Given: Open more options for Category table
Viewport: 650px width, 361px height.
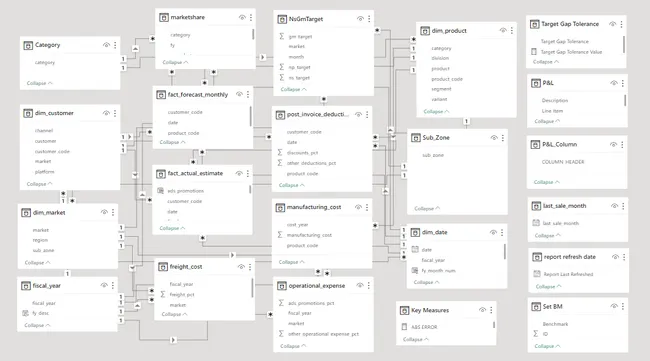Looking at the screenshot, I should [115, 45].
